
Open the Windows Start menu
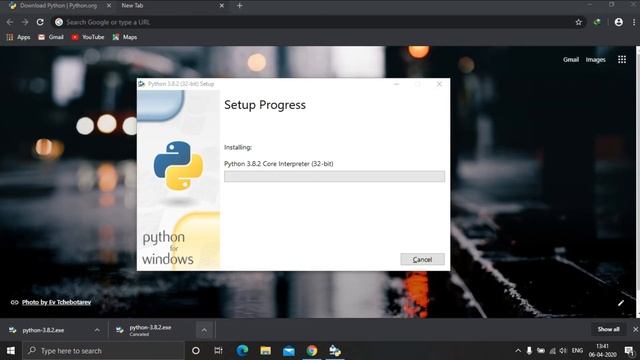(11, 351)
